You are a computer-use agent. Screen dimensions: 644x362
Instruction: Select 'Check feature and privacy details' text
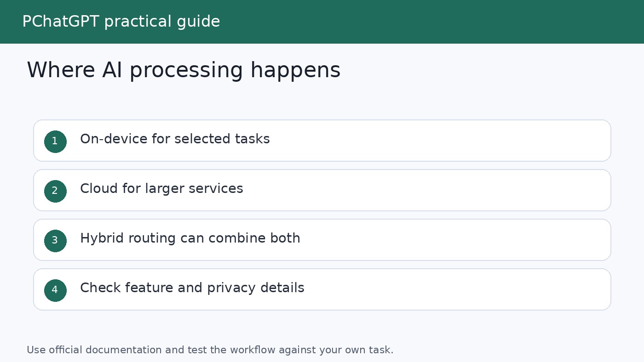[192, 288]
